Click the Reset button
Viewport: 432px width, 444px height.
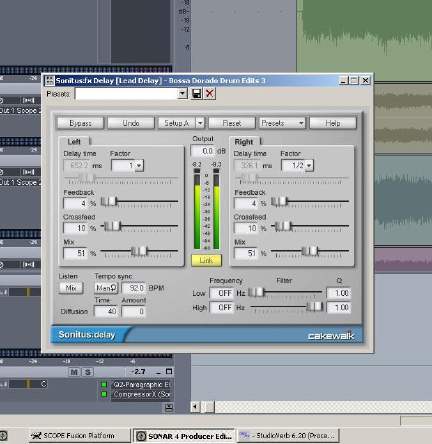[x=232, y=123]
